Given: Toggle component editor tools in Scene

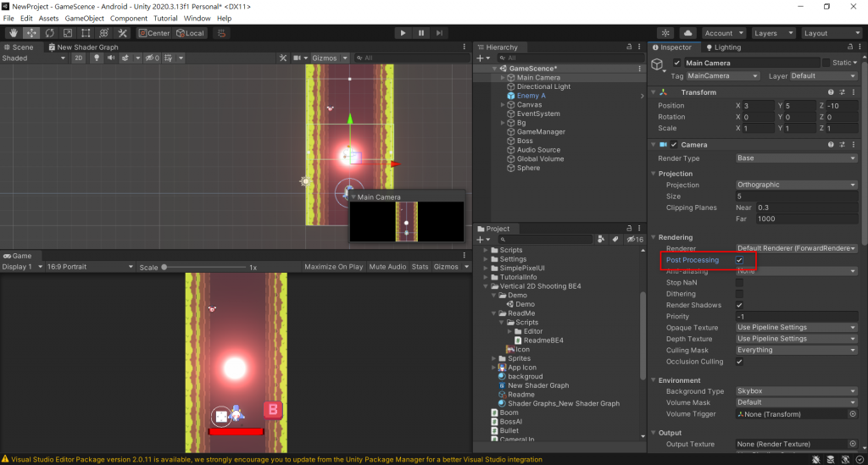Looking at the screenshot, I should [x=283, y=58].
